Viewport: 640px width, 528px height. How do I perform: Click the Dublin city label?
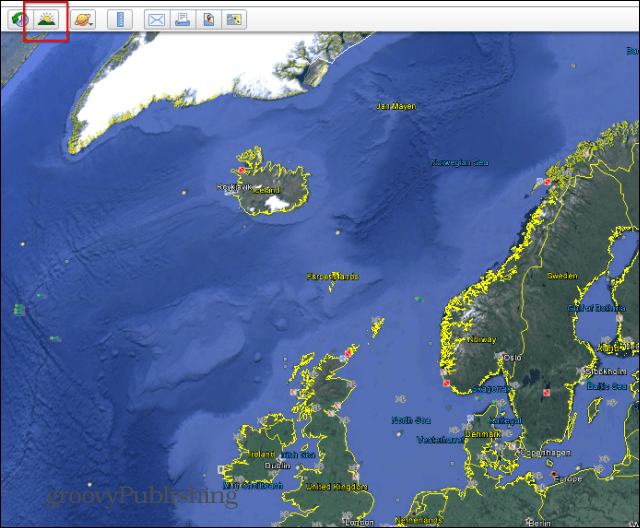(278, 466)
